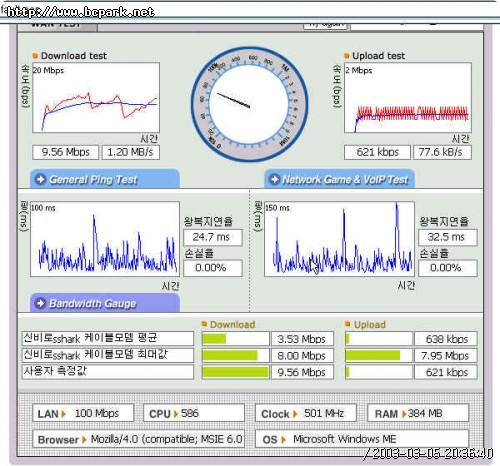Click the 0.00% loss box under 24.7 ms
Viewport: 500px width, 466px height.
(213, 268)
